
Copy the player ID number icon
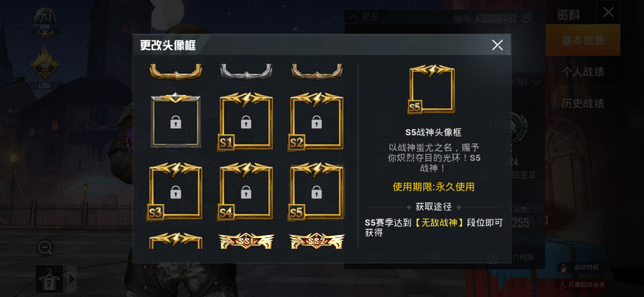(527, 18)
